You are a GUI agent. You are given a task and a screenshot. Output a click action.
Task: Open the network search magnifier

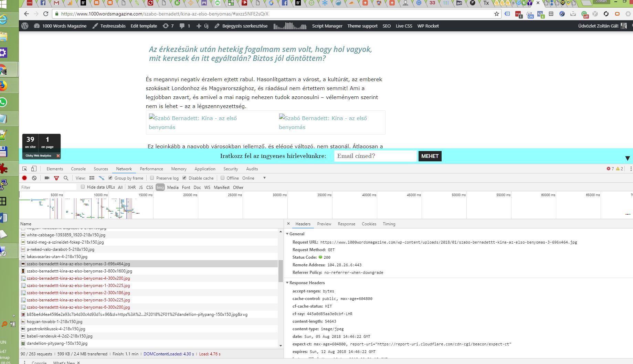click(66, 178)
